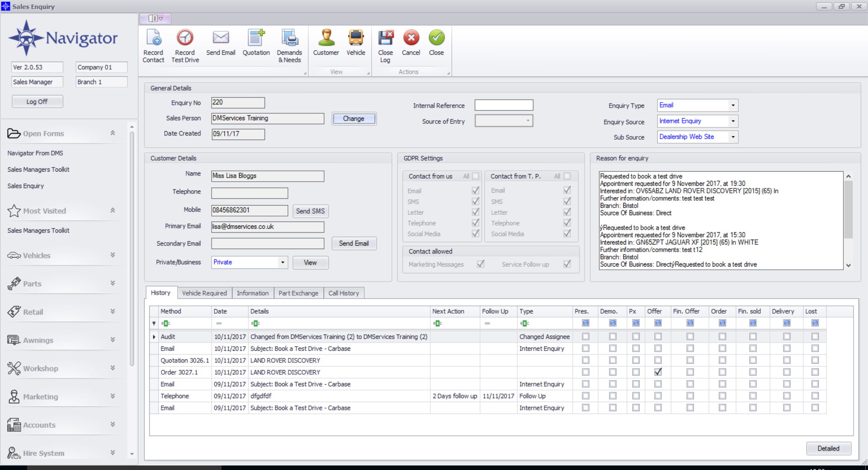Click the Send Email envelope ribbon icon

pyautogui.click(x=221, y=38)
